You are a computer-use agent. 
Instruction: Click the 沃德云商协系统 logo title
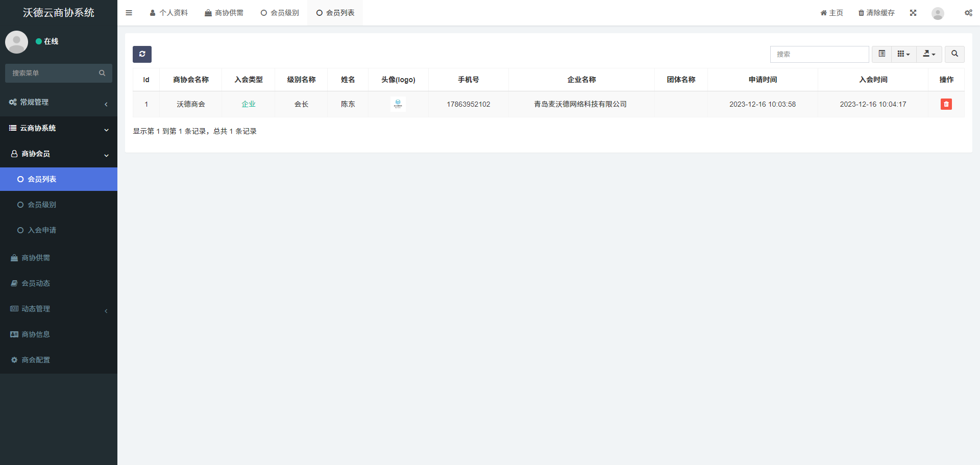(x=59, y=13)
